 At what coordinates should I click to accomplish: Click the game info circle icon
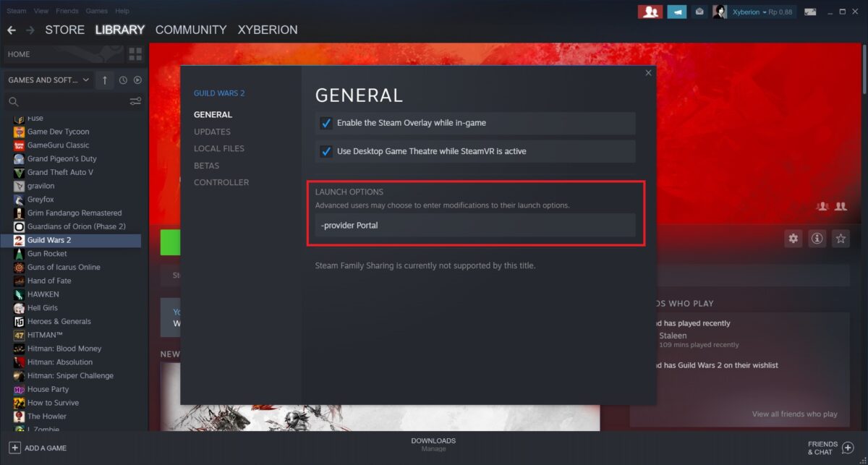817,238
